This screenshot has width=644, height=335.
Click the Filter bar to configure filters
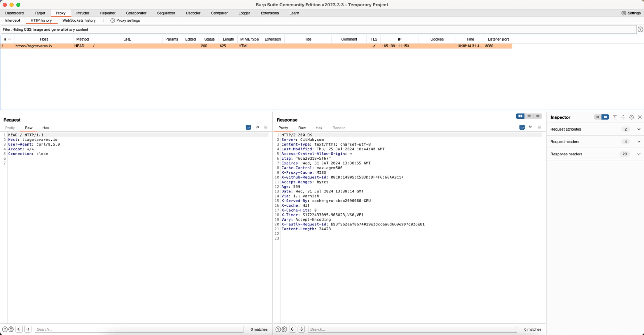pos(317,29)
